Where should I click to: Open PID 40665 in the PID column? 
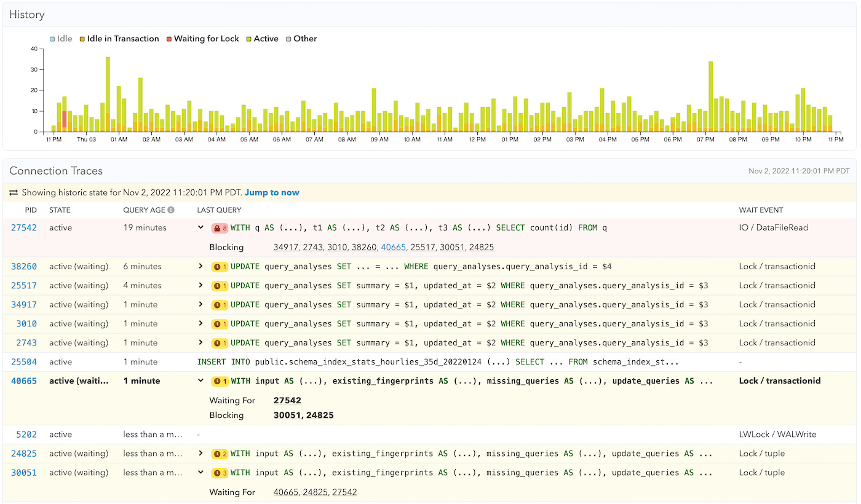click(24, 381)
